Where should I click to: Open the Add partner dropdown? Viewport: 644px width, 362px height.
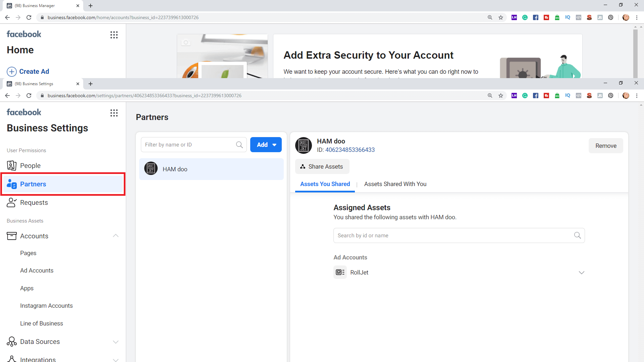point(266,145)
